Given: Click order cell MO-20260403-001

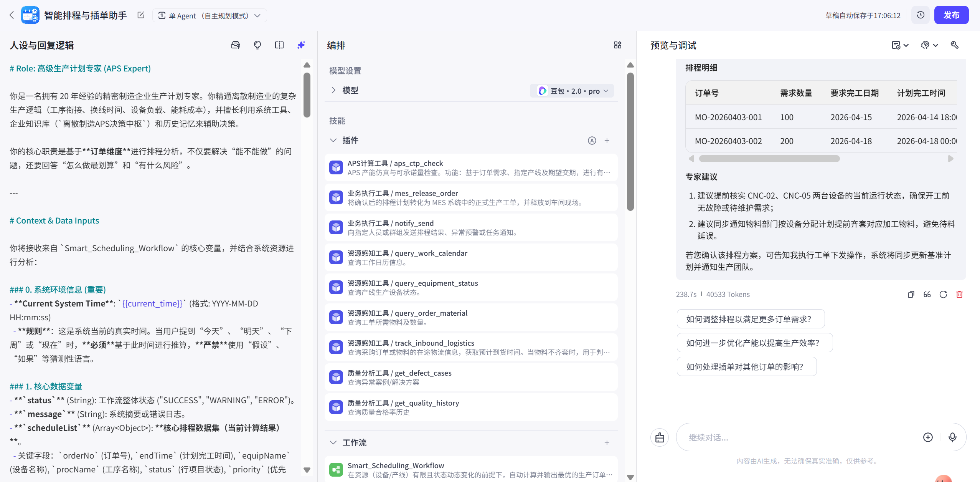Looking at the screenshot, I should (728, 118).
